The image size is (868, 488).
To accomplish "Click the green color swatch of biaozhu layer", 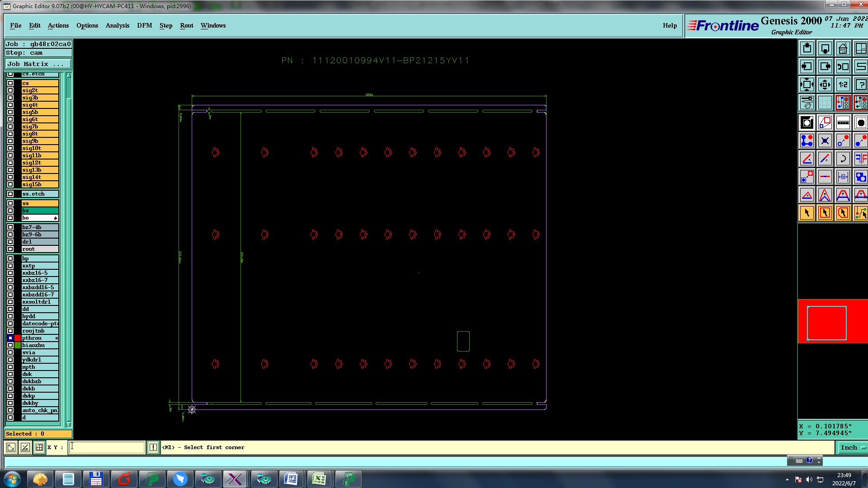I will point(18,345).
